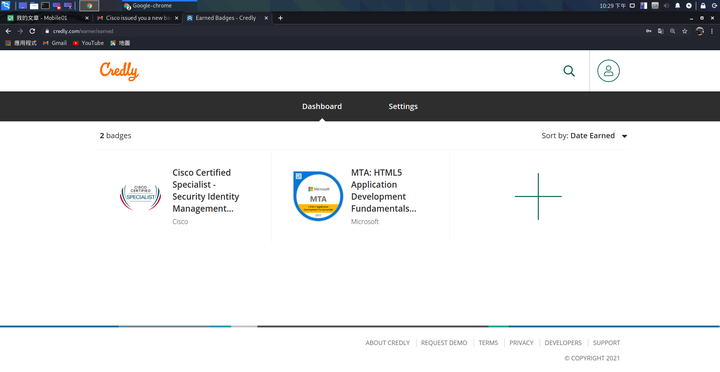Click the padlock site info icon

point(47,31)
